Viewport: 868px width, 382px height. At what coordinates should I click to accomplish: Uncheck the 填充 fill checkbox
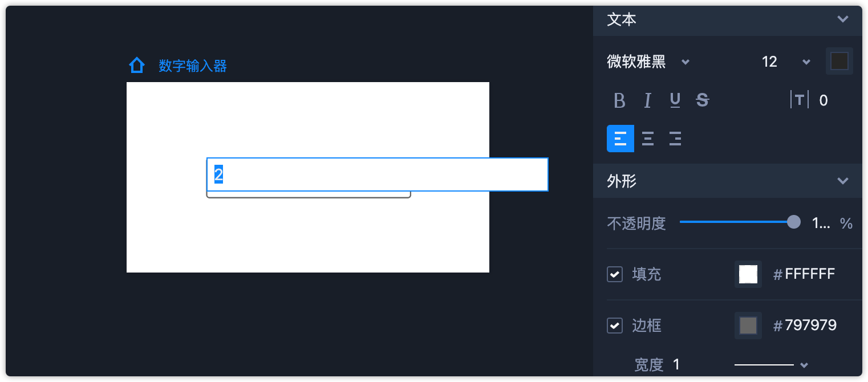pyautogui.click(x=615, y=274)
